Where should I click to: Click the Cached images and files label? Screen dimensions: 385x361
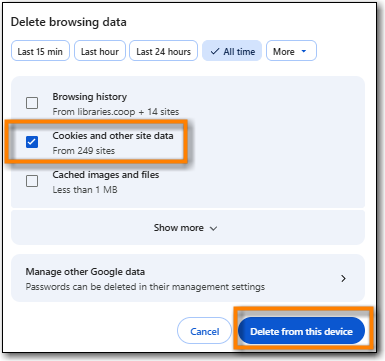tap(106, 175)
